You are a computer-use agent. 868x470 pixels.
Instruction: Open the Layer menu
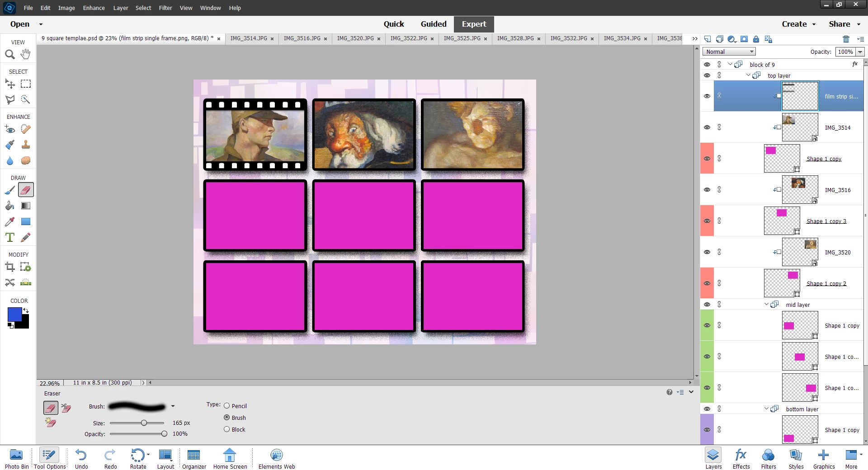pos(121,8)
